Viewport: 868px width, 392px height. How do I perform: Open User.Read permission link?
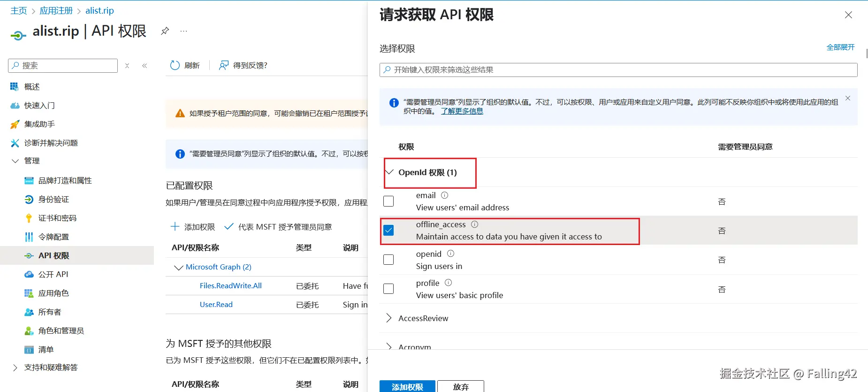click(216, 304)
